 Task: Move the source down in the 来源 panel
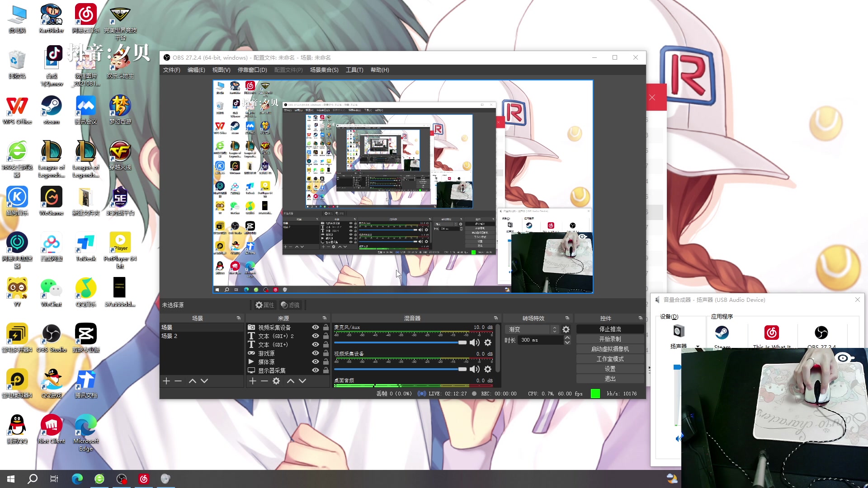pos(302,381)
